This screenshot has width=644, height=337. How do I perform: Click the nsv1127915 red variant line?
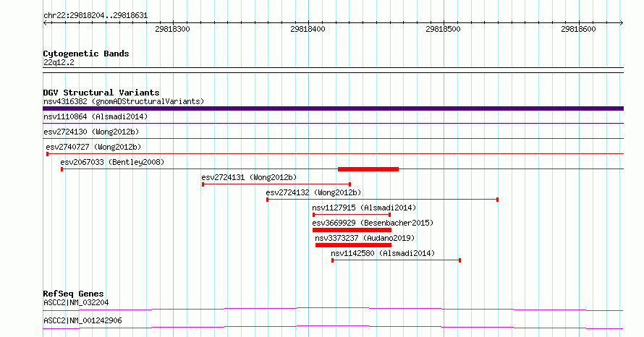(x=352, y=215)
